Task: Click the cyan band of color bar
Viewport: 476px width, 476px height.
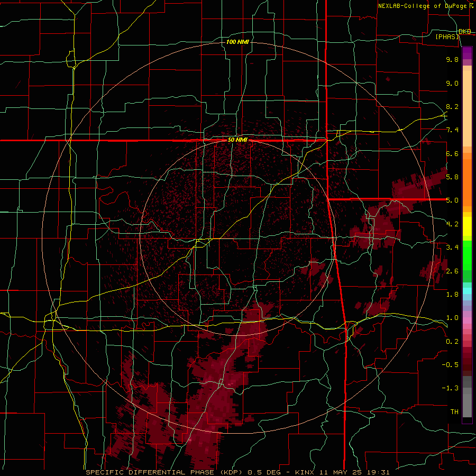Action: [x=467, y=291]
